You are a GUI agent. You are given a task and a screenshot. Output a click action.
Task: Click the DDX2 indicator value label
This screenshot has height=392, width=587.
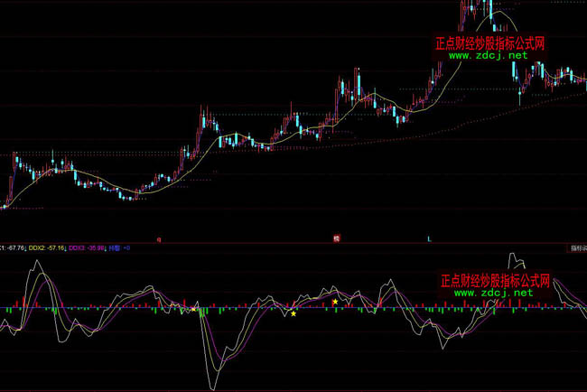[x=48, y=247]
